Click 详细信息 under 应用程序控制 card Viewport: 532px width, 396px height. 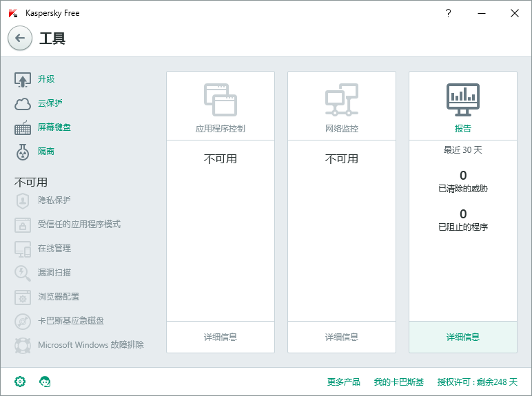pos(221,337)
